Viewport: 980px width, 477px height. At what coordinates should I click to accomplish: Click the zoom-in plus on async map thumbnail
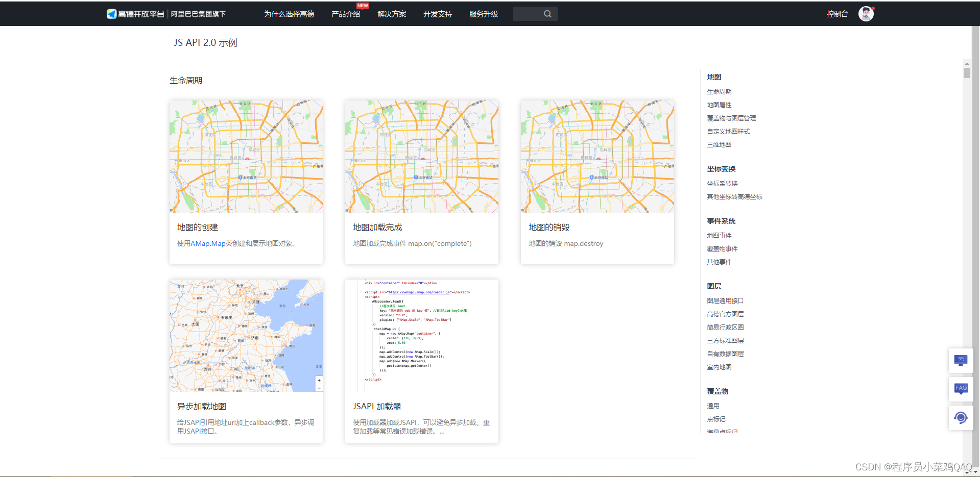pos(319,380)
